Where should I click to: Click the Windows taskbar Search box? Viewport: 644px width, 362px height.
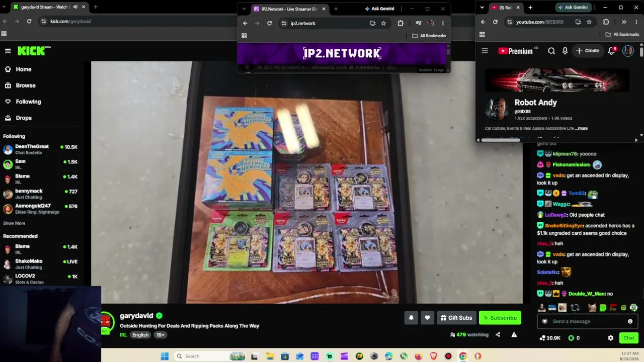(209, 356)
